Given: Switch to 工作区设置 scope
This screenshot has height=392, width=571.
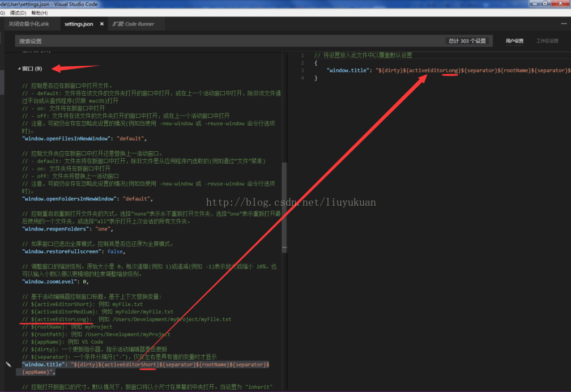Looking at the screenshot, I should (x=547, y=41).
